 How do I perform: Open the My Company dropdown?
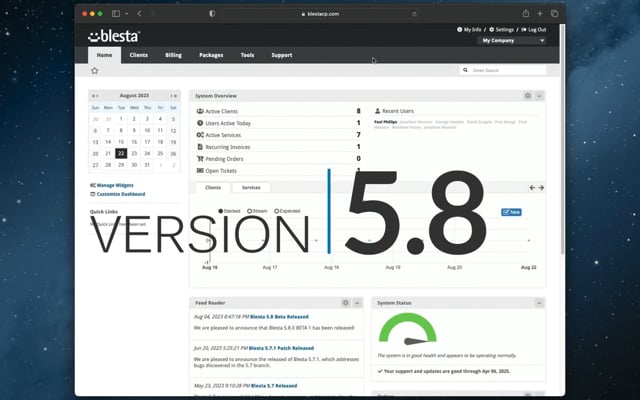tap(512, 40)
